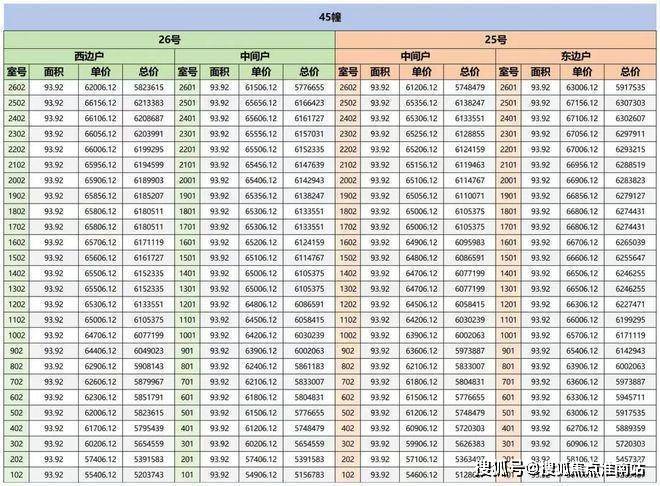Select the orange 25号 header cell
660x486 pixels.
tap(496, 40)
